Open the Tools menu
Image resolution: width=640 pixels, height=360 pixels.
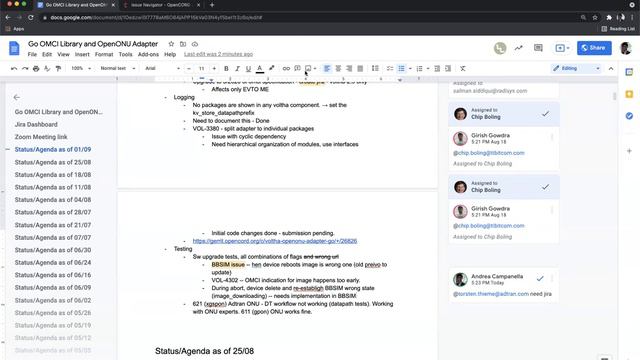(125, 54)
